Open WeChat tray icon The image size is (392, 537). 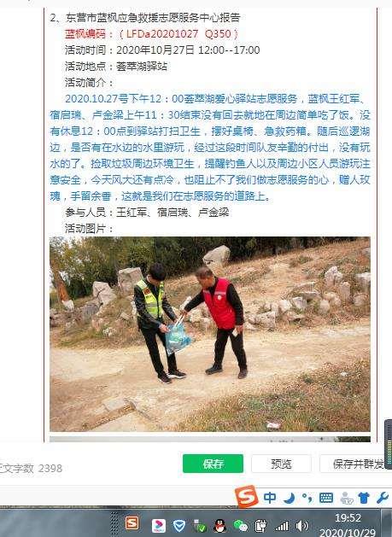pos(241,525)
